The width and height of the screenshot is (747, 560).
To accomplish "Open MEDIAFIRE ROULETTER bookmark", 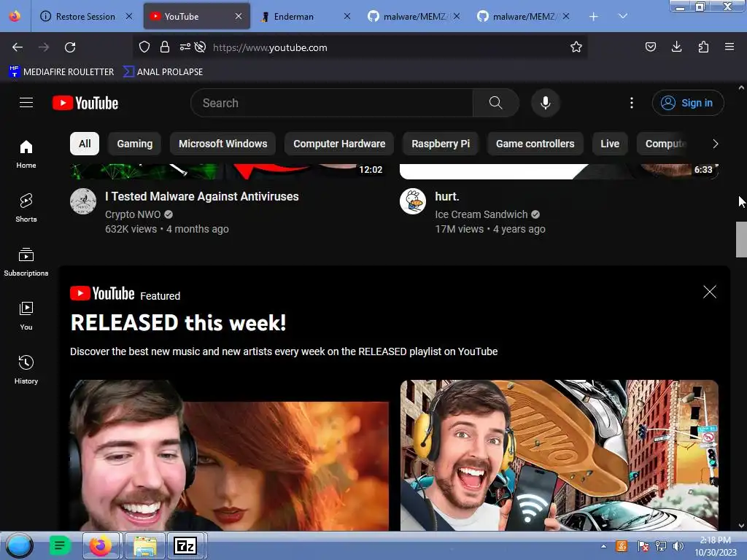I will coord(61,72).
